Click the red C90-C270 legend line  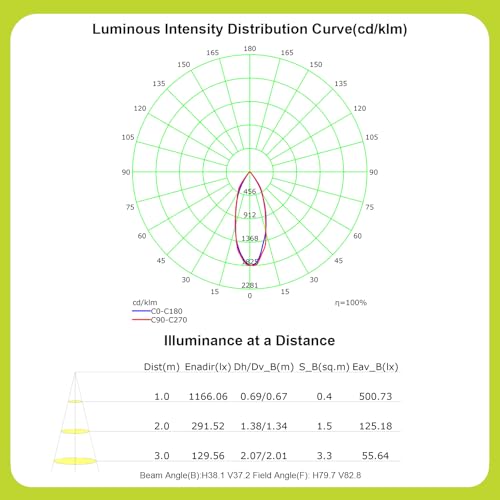[141, 320]
